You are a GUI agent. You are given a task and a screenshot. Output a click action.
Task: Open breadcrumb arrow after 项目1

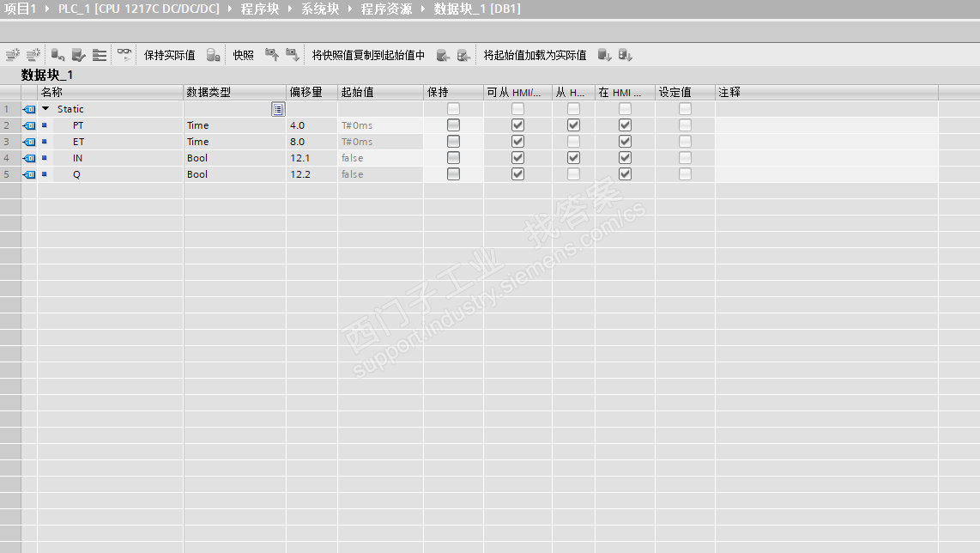[x=47, y=9]
